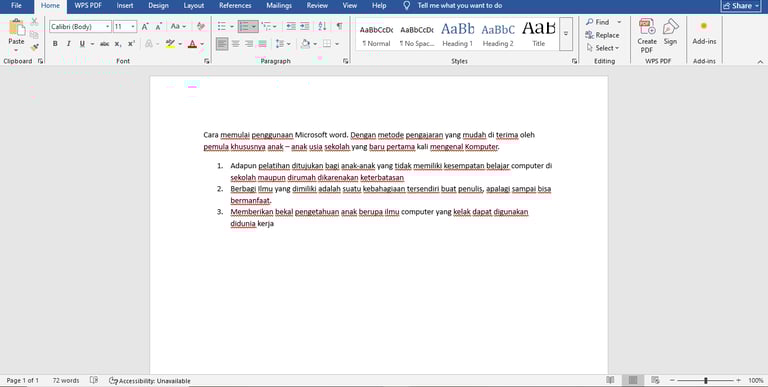Viewport: 768px width, 387px height.
Task: Click the Find magnifier button
Action: tap(598, 22)
